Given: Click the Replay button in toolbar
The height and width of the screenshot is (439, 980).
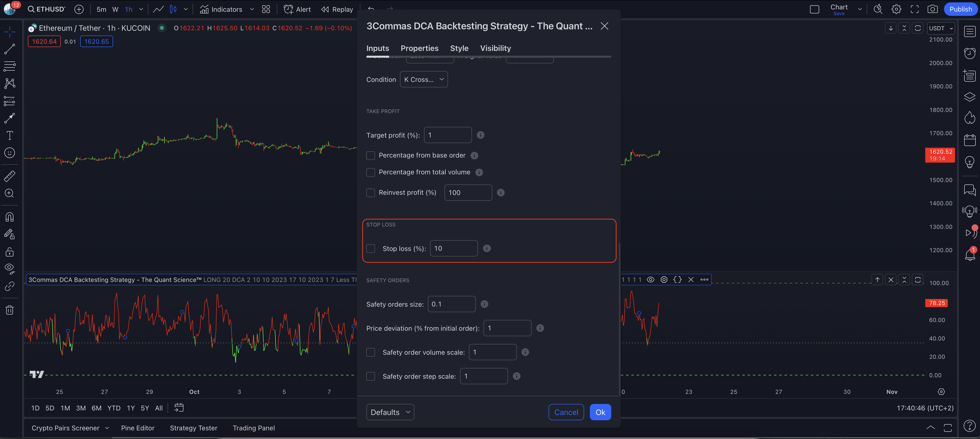Looking at the screenshot, I should coord(337,9).
